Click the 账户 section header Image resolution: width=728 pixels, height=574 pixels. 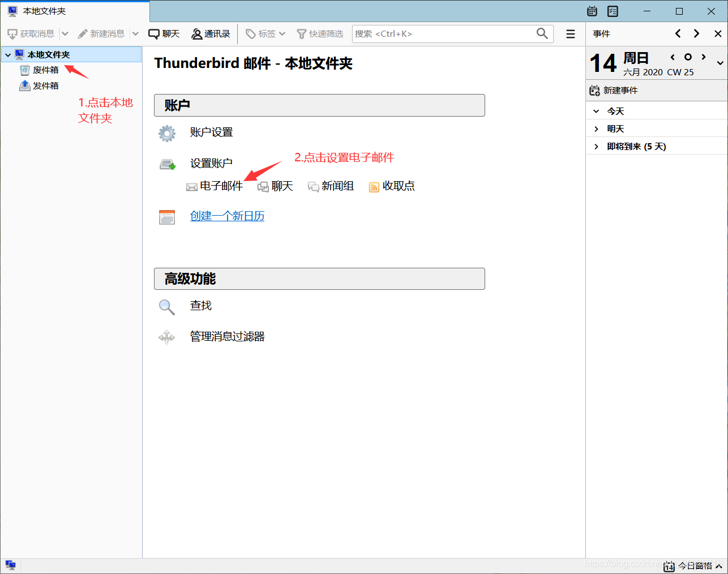319,105
